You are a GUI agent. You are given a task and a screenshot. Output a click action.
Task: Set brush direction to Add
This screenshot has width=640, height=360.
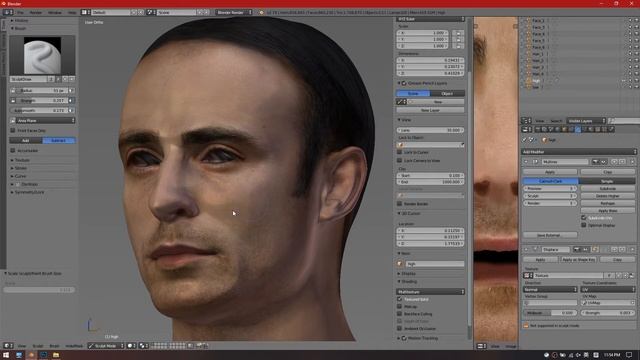[x=26, y=140]
